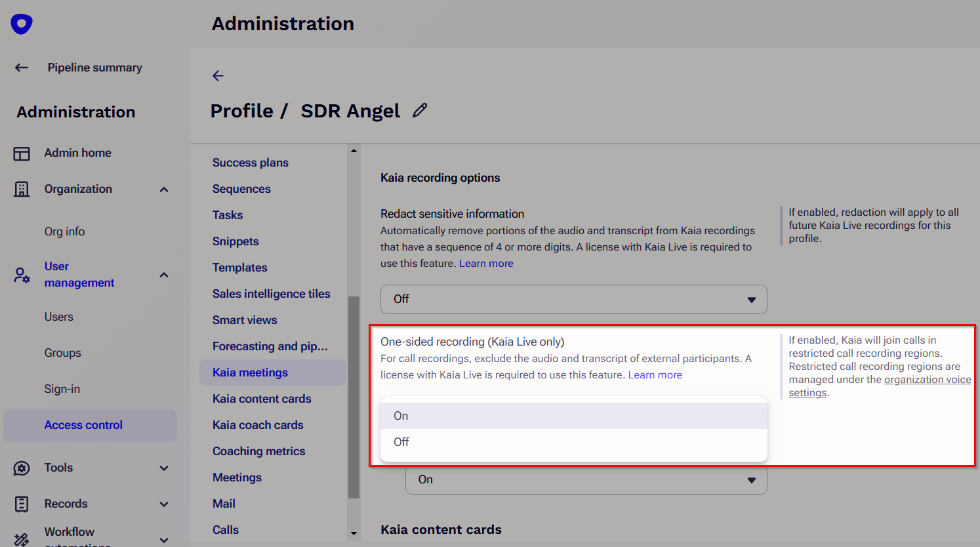Expand the Tools section chevron

164,468
